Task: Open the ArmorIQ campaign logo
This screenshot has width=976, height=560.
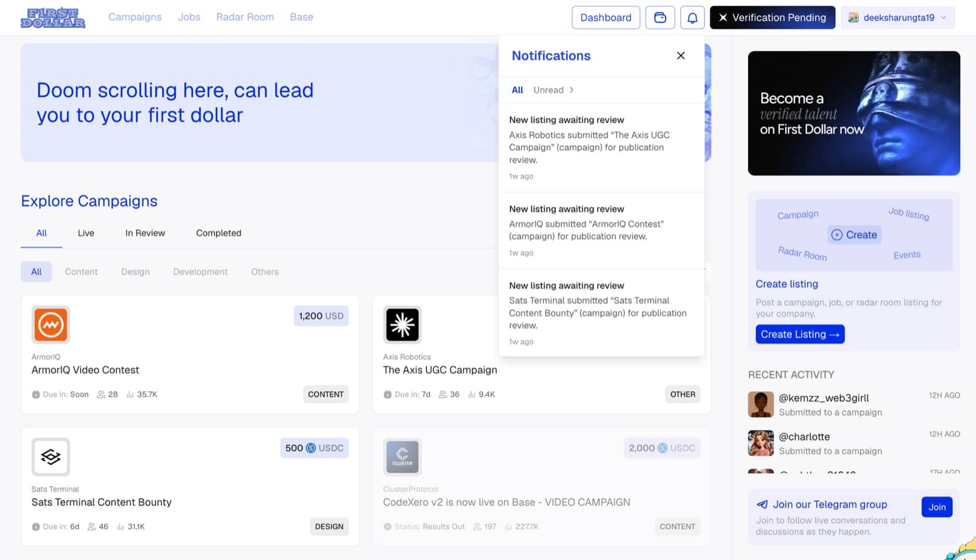Action: (x=51, y=325)
